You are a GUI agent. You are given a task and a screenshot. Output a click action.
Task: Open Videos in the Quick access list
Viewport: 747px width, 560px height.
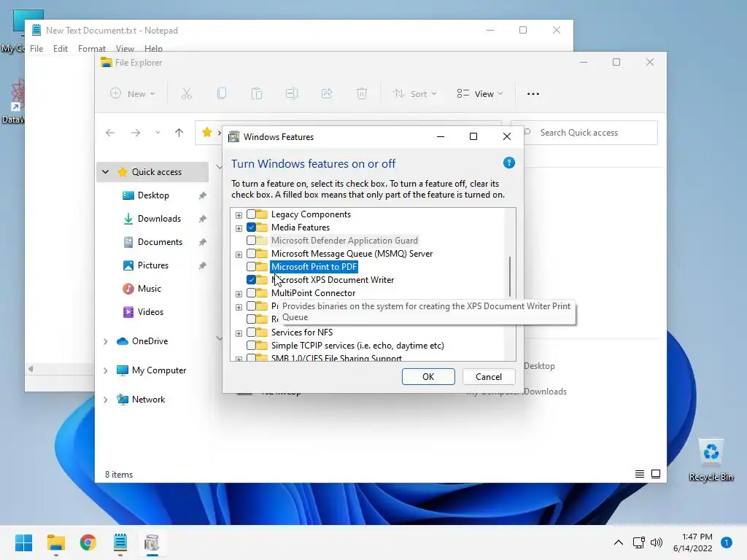(x=150, y=312)
